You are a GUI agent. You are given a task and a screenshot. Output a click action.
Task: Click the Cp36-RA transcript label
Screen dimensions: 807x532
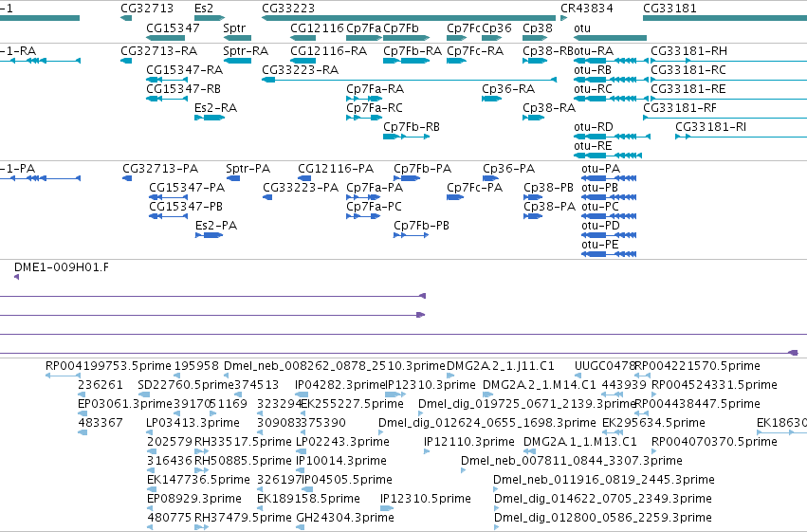508,89
